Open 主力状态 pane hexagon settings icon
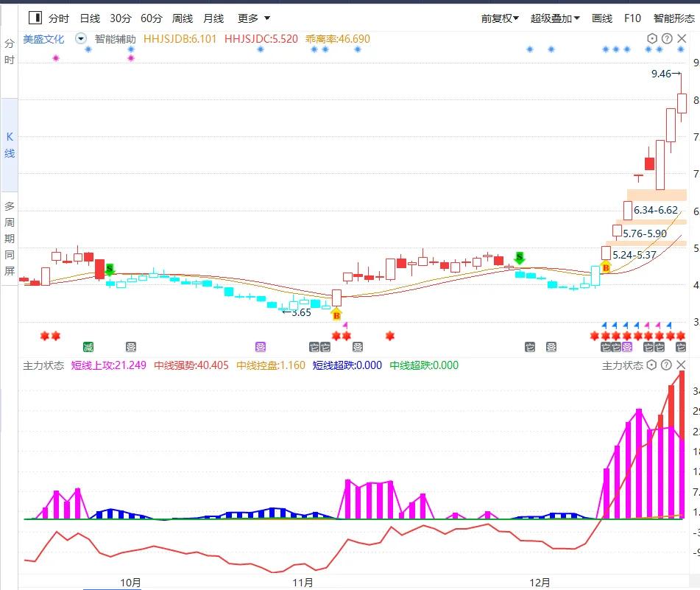Viewport: 700px width, 590px height. [x=652, y=365]
